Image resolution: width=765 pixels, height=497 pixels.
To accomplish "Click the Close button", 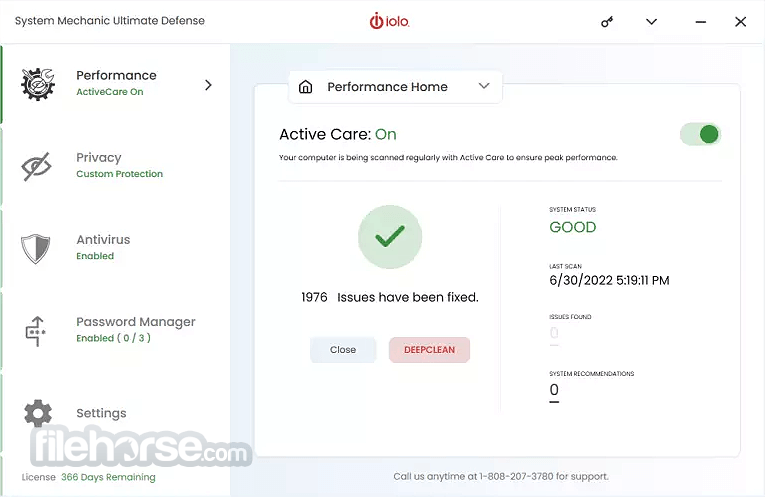I will click(343, 350).
